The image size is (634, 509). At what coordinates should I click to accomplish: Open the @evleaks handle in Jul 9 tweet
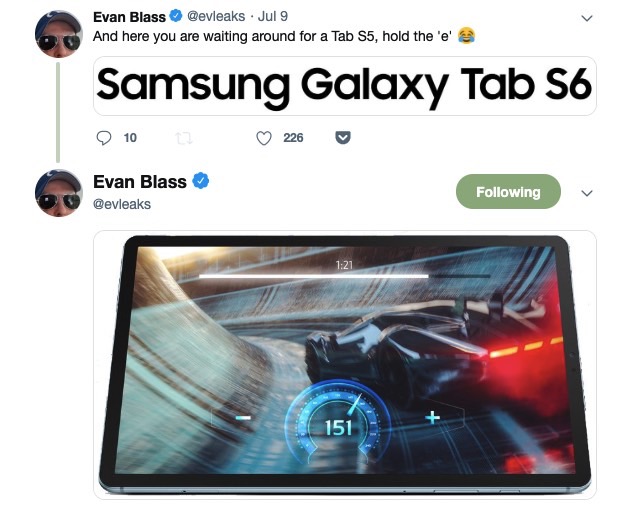(216, 16)
